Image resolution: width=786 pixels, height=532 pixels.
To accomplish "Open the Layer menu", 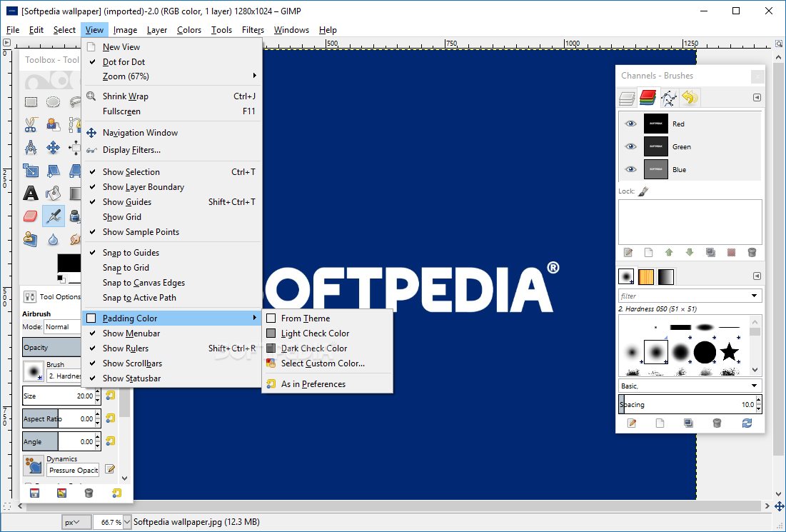I will coord(157,30).
